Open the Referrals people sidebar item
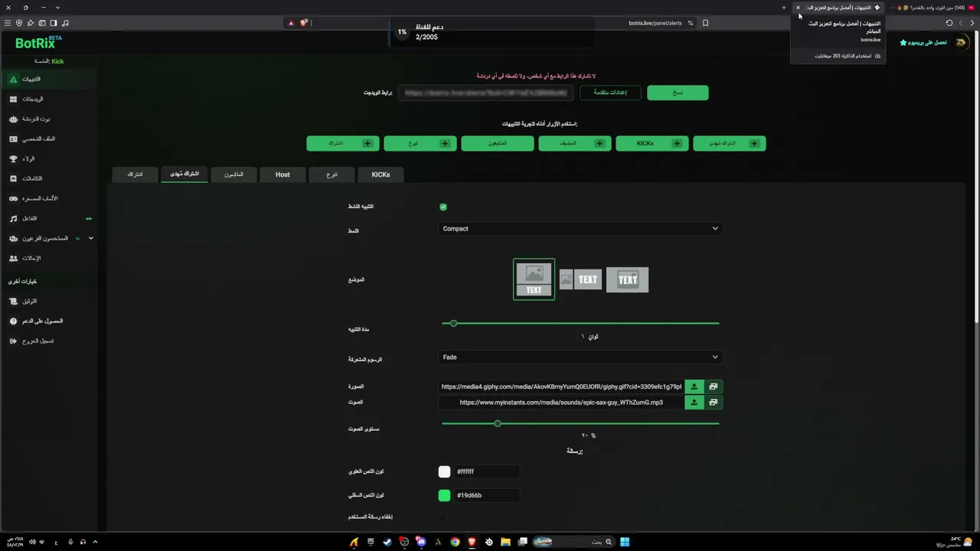Viewport: 980px width, 551px height. (x=48, y=258)
